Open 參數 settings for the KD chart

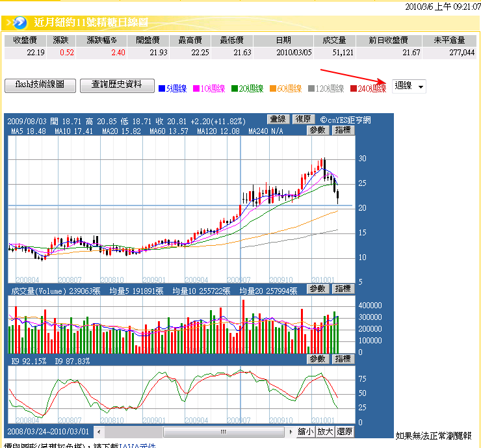[317, 359]
